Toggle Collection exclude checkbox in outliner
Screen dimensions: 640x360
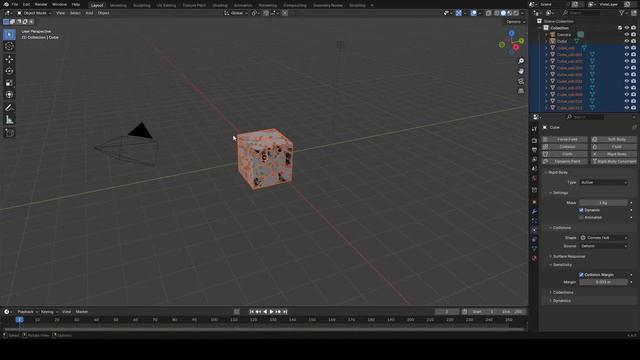(620, 28)
